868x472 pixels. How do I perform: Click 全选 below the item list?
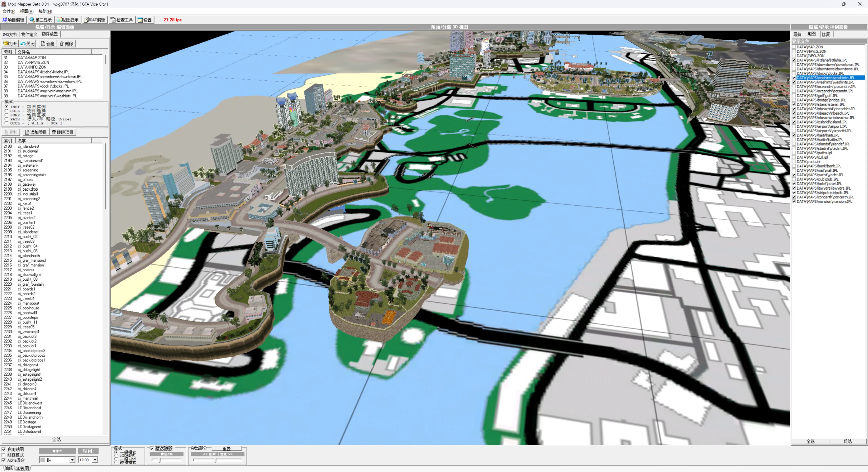click(56, 440)
